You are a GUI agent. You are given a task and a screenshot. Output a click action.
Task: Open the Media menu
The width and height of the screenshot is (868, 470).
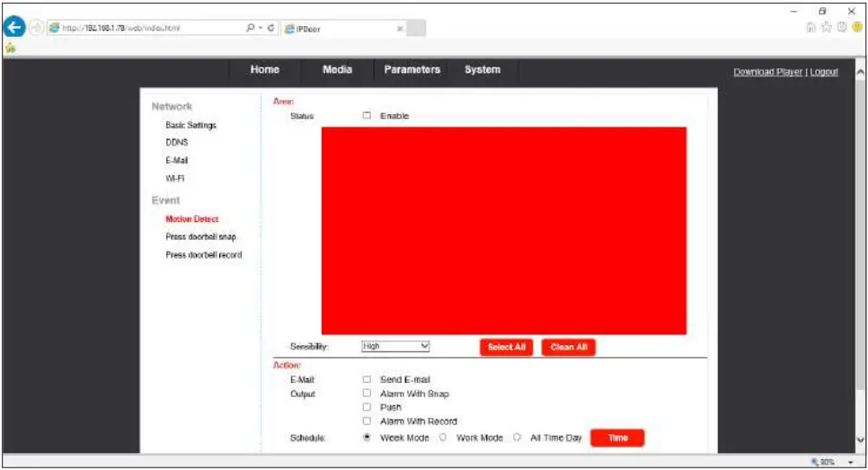[x=337, y=70]
